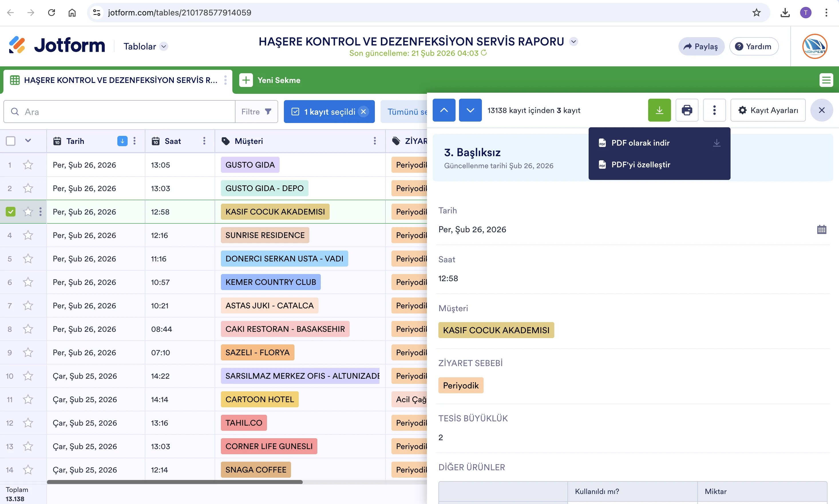The width and height of the screenshot is (839, 504).
Task: Click the Paylaş share button
Action: [x=701, y=47]
